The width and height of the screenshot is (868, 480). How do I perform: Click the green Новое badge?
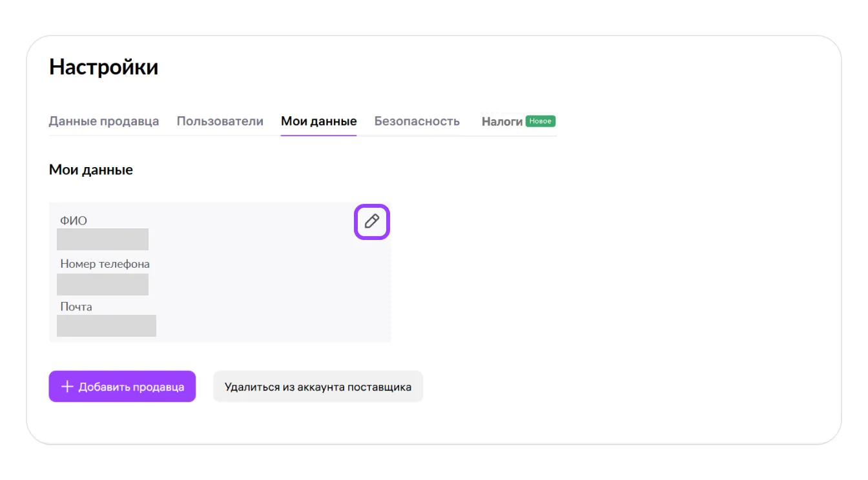click(540, 121)
